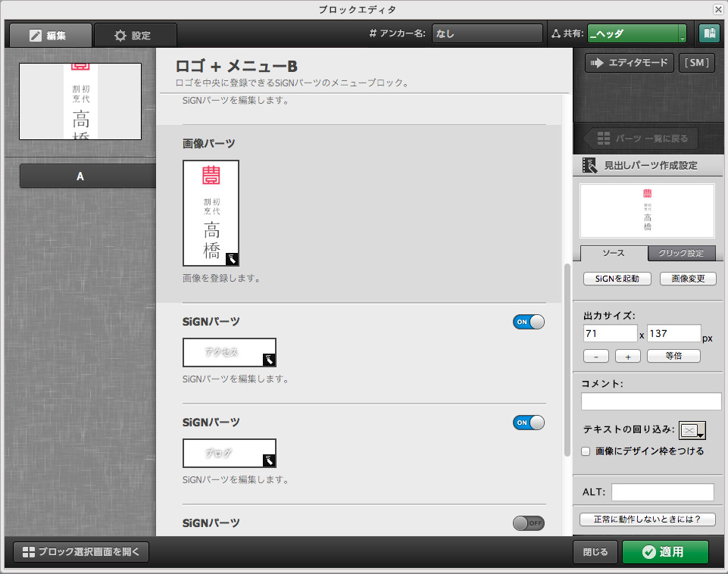Select the クリック設定 tab

[681, 253]
